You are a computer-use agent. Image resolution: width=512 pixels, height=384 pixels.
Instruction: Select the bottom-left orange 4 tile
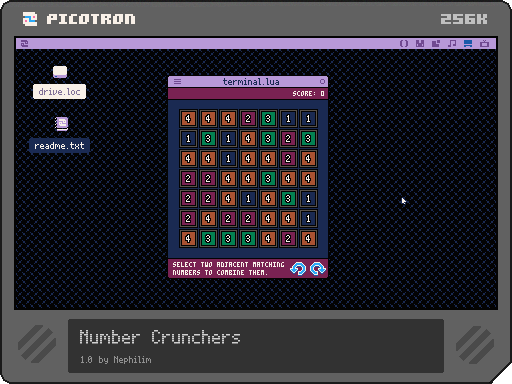(x=188, y=239)
